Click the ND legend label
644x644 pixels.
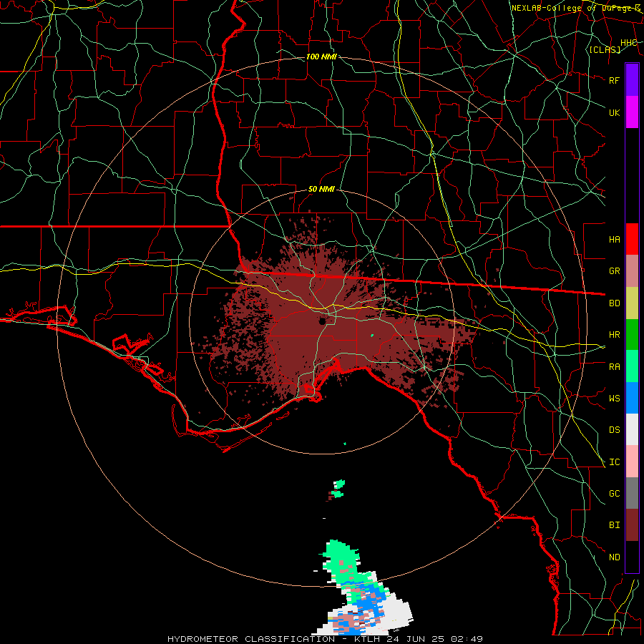[x=614, y=557]
